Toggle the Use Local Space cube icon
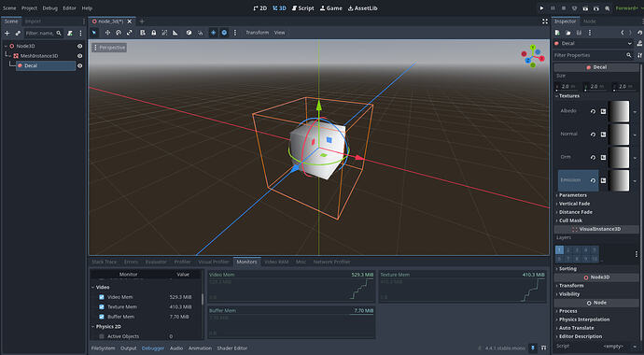This screenshot has width=644, height=355. 189,33
